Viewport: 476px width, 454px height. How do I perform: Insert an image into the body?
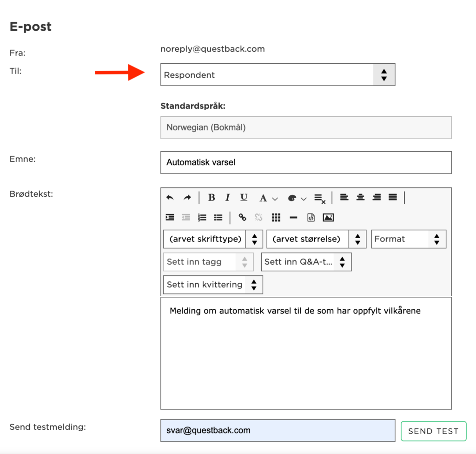point(328,218)
